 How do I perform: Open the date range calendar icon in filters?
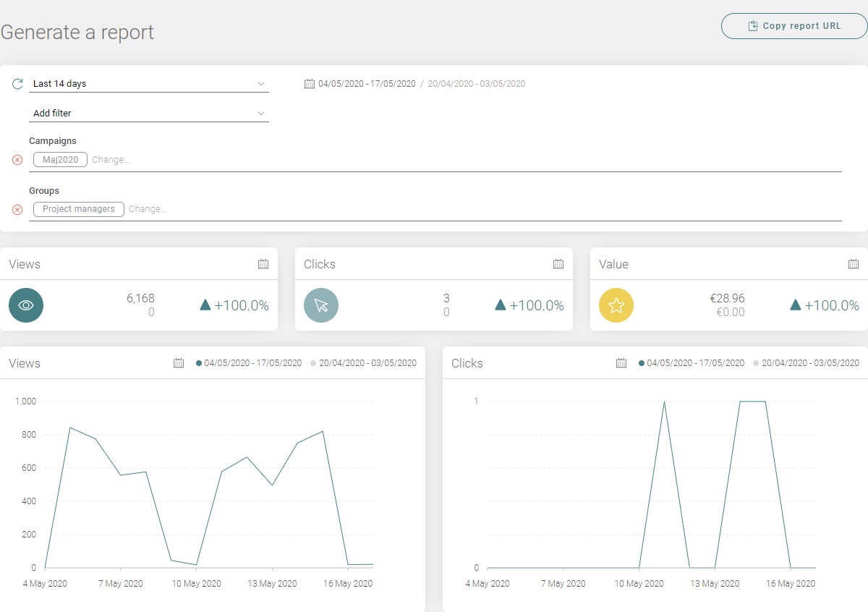(x=310, y=84)
